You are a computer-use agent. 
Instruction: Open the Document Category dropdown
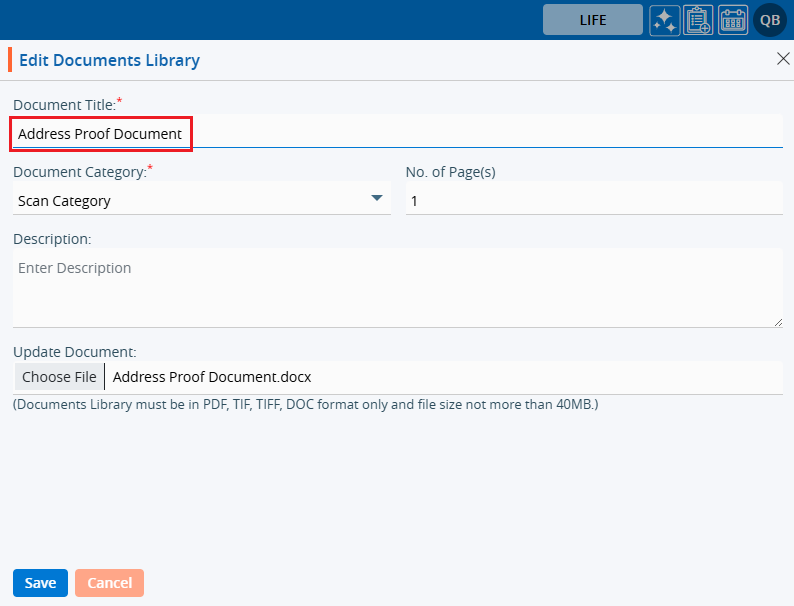click(200, 200)
